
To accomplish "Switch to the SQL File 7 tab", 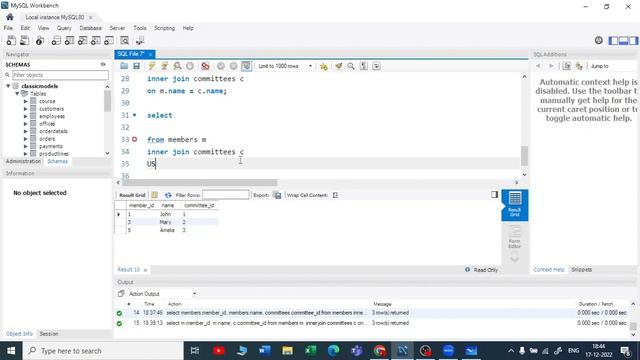I will [131, 54].
